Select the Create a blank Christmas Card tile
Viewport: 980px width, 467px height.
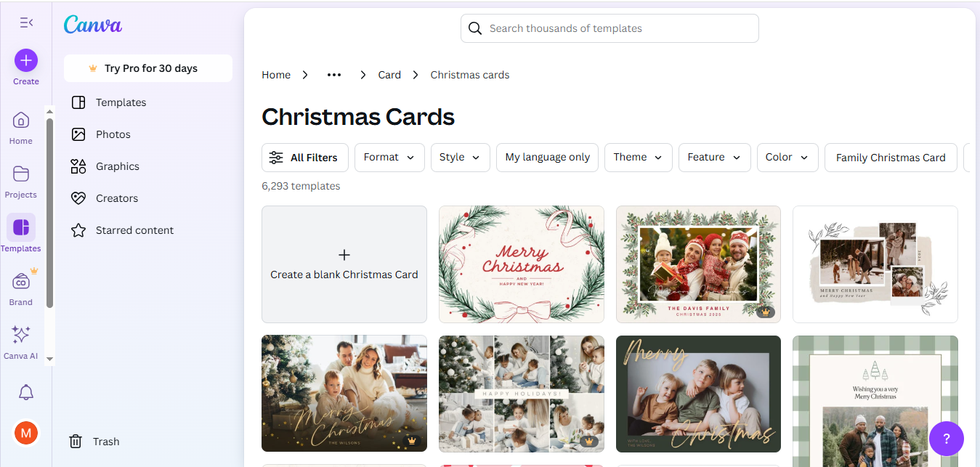[344, 264]
